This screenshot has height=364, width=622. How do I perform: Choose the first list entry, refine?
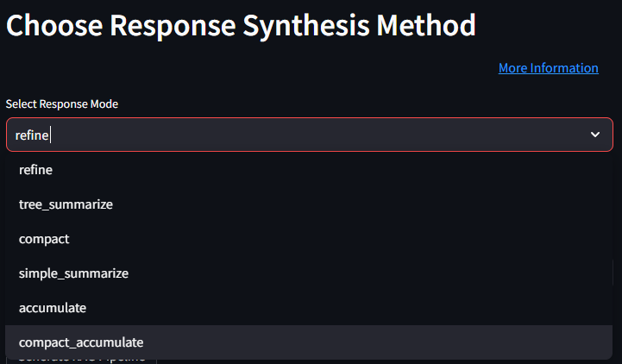(x=35, y=170)
